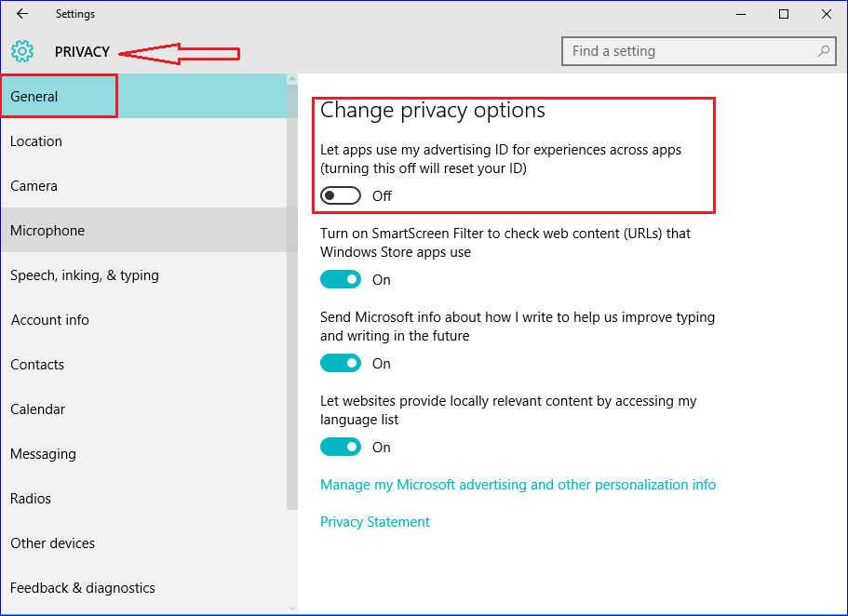Open Speech, inking, & typing settings
Viewport: 848px width, 616px height.
[144, 275]
